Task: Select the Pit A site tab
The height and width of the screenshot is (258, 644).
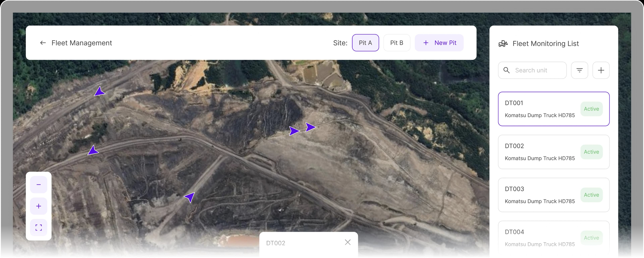Action: tap(365, 43)
